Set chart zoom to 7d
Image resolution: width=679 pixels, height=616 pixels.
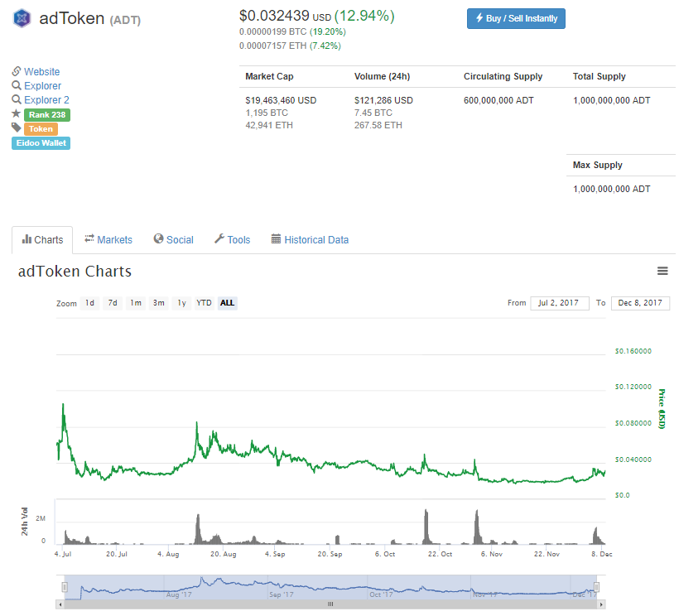click(x=113, y=303)
